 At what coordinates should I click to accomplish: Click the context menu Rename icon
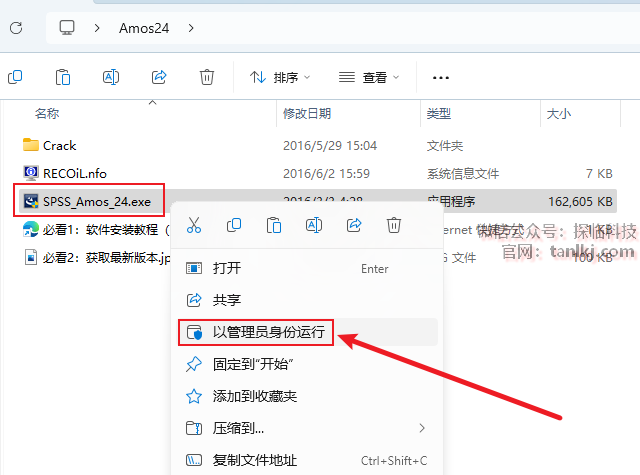[x=313, y=225]
